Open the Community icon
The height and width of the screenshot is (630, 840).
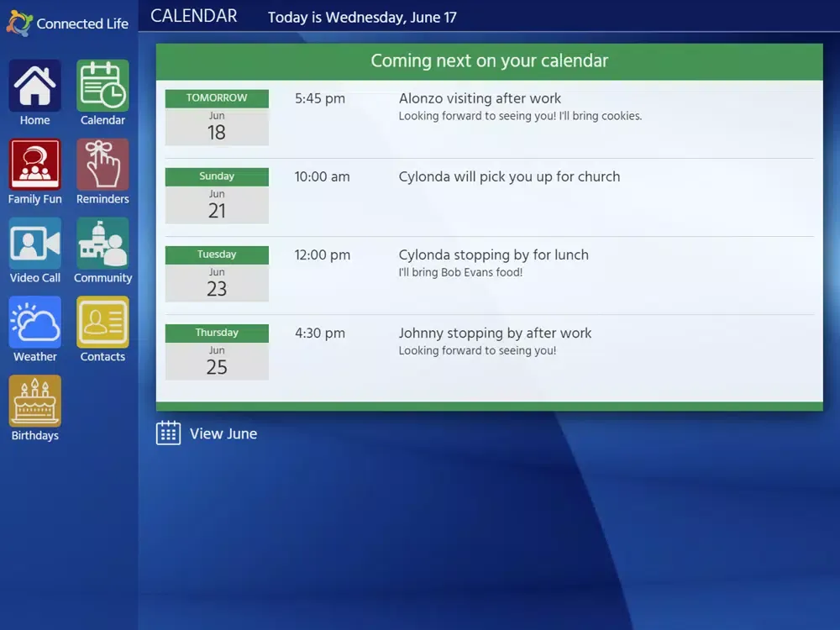click(102, 244)
